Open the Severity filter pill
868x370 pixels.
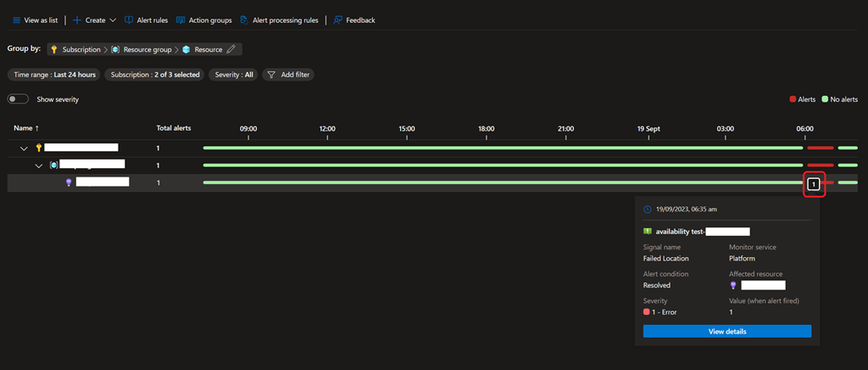233,75
